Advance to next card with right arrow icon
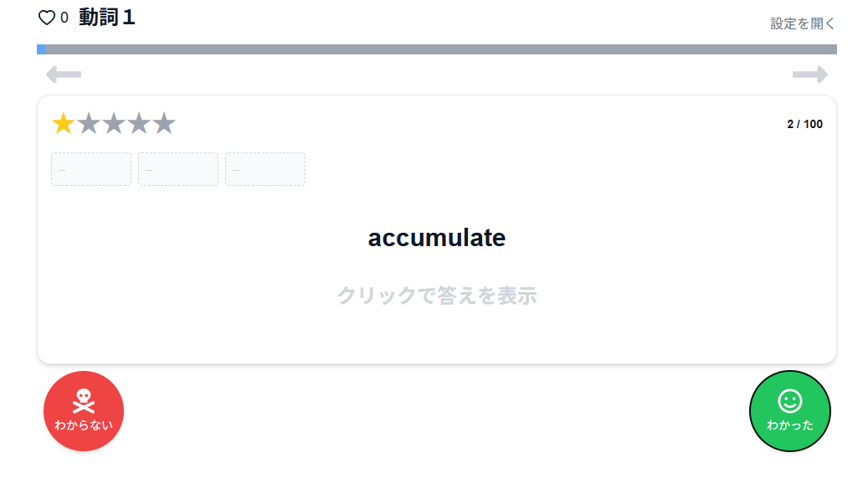Screen dimensions: 868x499 tap(809, 75)
